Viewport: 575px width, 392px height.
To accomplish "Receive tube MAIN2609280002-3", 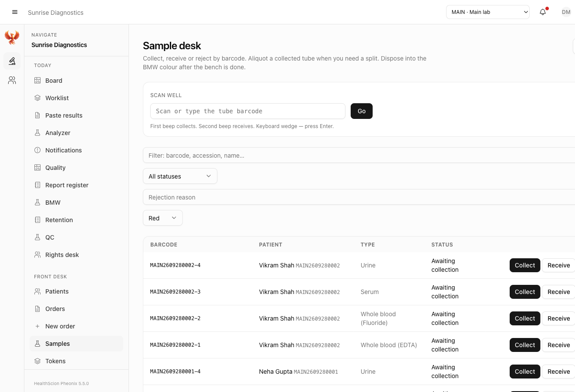I will 558,292.
